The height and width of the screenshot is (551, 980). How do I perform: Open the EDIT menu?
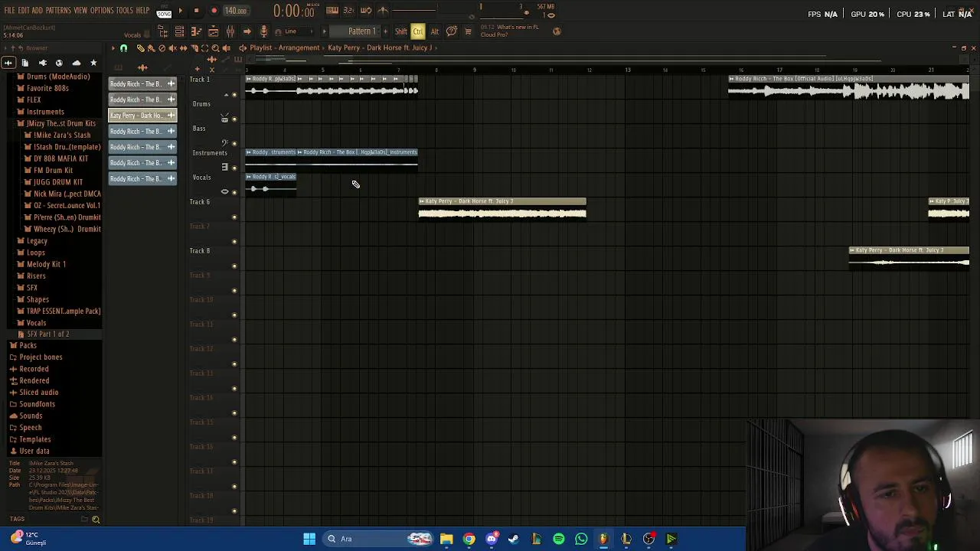(x=24, y=11)
